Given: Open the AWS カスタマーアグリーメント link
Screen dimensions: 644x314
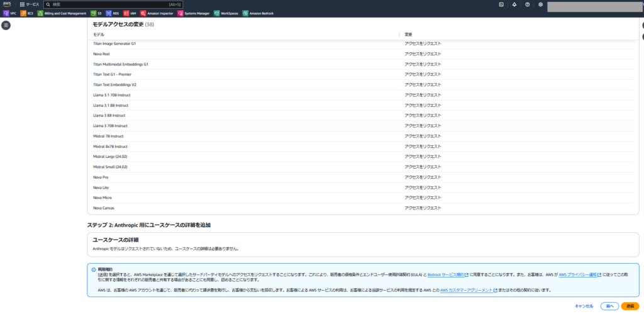Looking at the screenshot, I should [469, 290].
